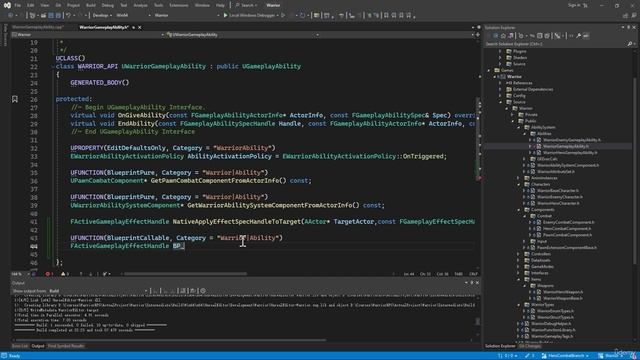The width and height of the screenshot is (640, 360).
Task: Click the Home icon in Solution Explorer toolbar
Action: [503, 36]
